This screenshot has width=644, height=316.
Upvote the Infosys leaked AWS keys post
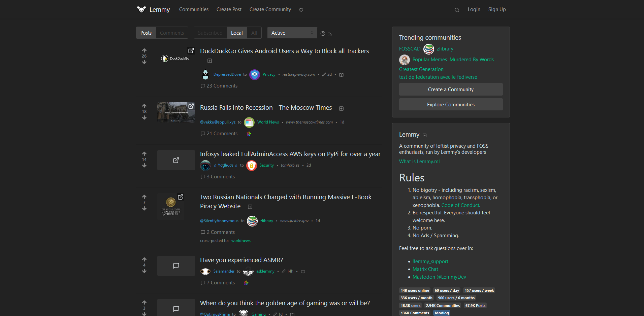(144, 154)
